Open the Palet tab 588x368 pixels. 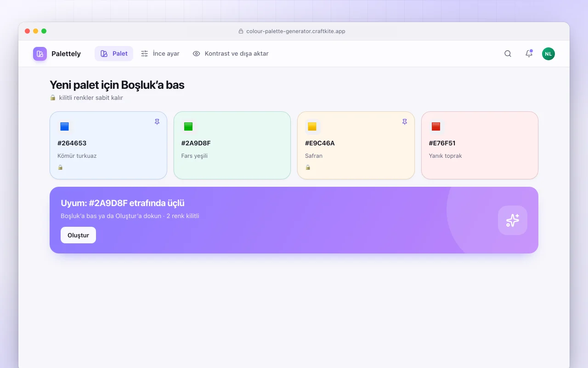click(x=114, y=53)
